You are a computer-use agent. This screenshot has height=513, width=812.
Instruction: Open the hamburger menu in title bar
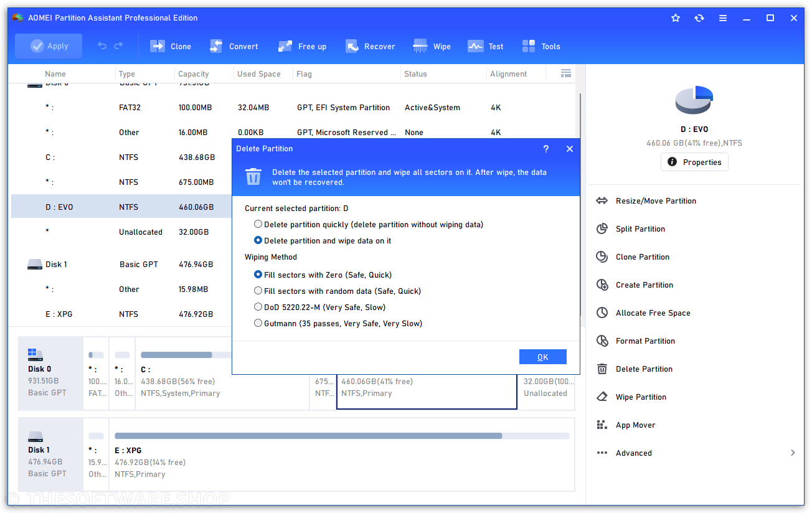[x=723, y=18]
